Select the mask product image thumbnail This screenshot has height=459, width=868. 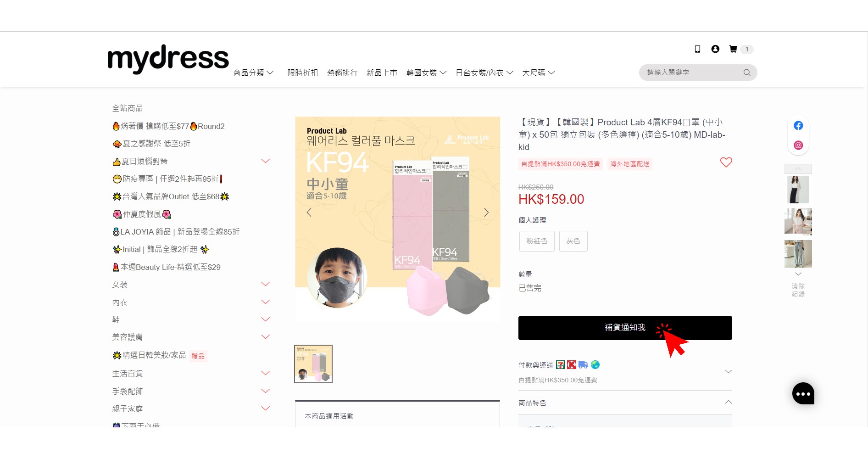point(313,364)
